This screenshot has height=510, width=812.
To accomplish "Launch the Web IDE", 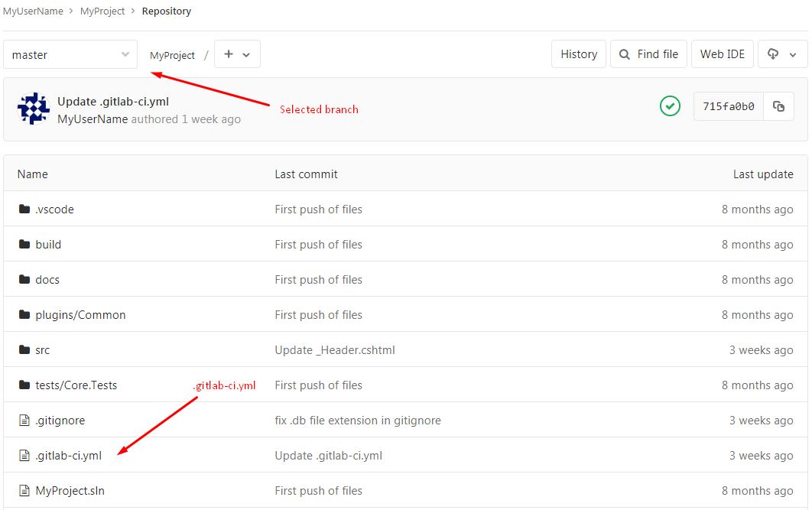I will 723,54.
